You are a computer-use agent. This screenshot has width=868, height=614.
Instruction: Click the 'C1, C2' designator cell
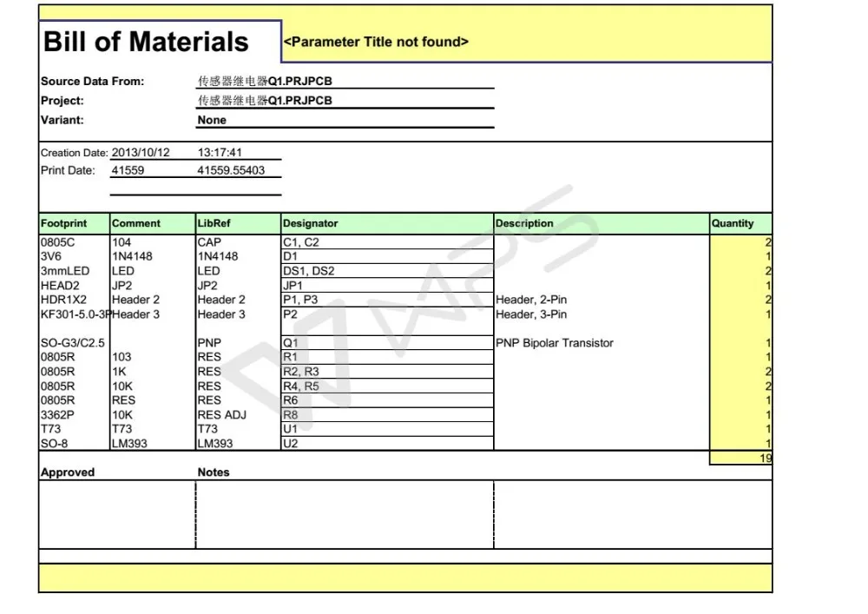(x=387, y=242)
